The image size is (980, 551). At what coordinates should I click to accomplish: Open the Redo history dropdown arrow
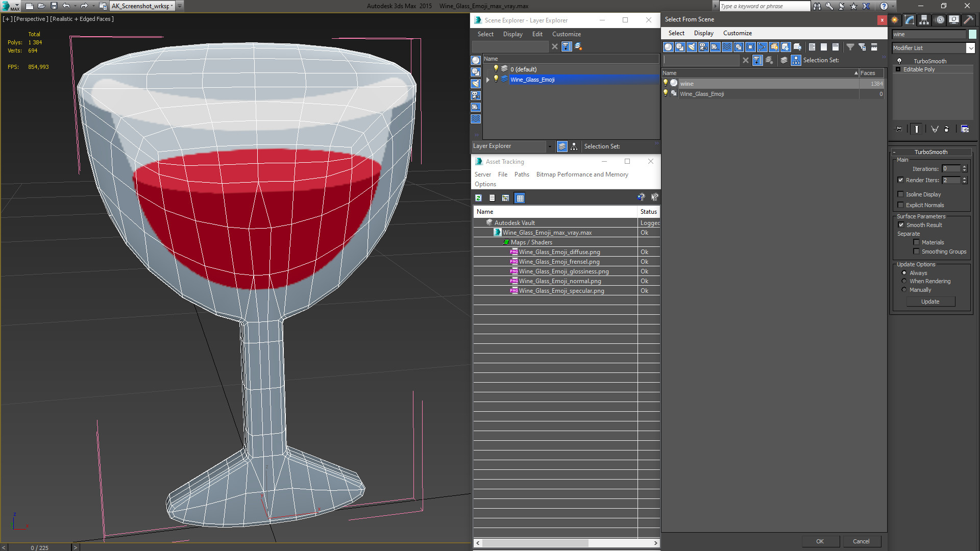coord(93,6)
